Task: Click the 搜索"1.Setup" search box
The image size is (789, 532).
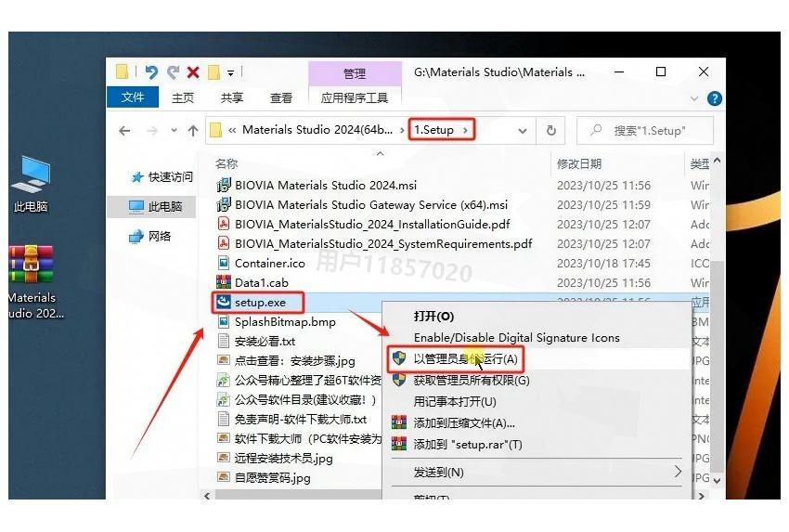Action: point(644,131)
